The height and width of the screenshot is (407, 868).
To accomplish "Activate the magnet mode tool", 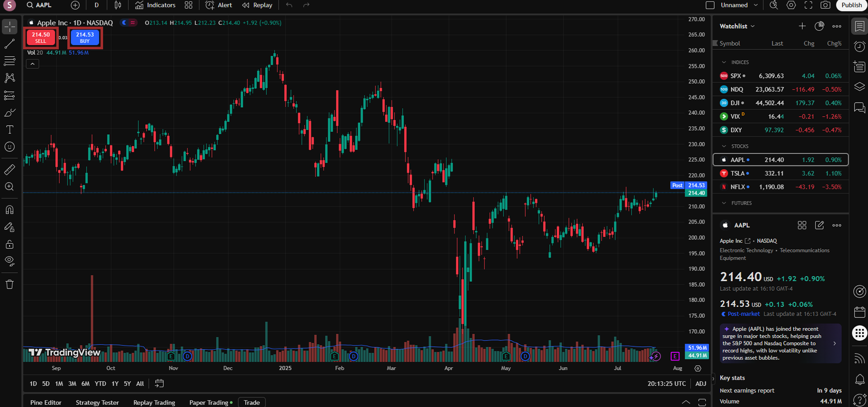I will [x=9, y=210].
